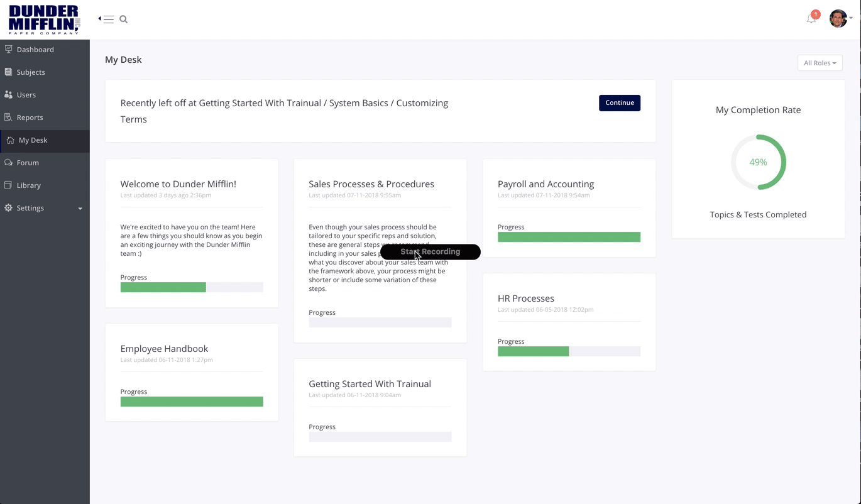This screenshot has width=861, height=504.
Task: Open the Library menu item
Action: [x=29, y=185]
